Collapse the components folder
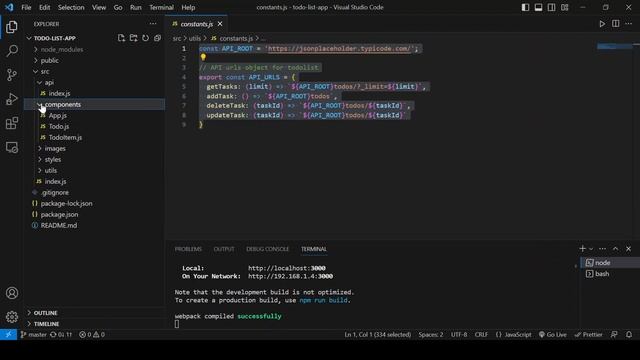The width and height of the screenshot is (640, 360). click(94, 104)
